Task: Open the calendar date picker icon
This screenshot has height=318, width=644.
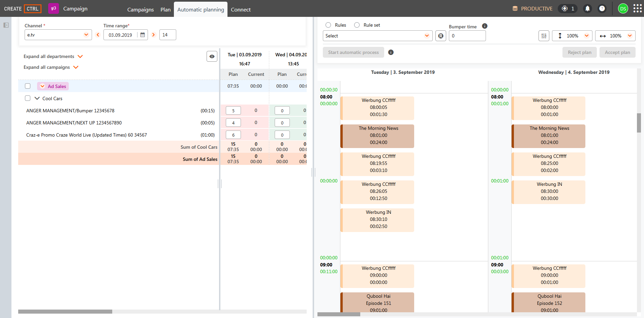Action: [x=143, y=35]
